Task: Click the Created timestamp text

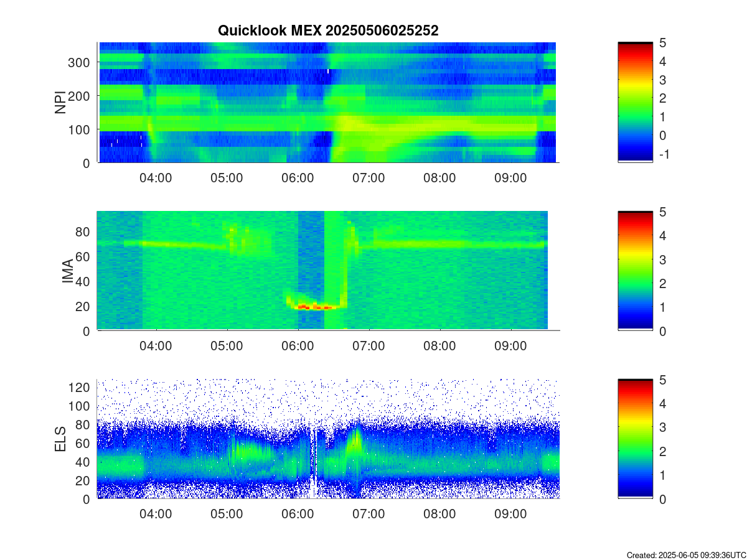Action: 686,555
